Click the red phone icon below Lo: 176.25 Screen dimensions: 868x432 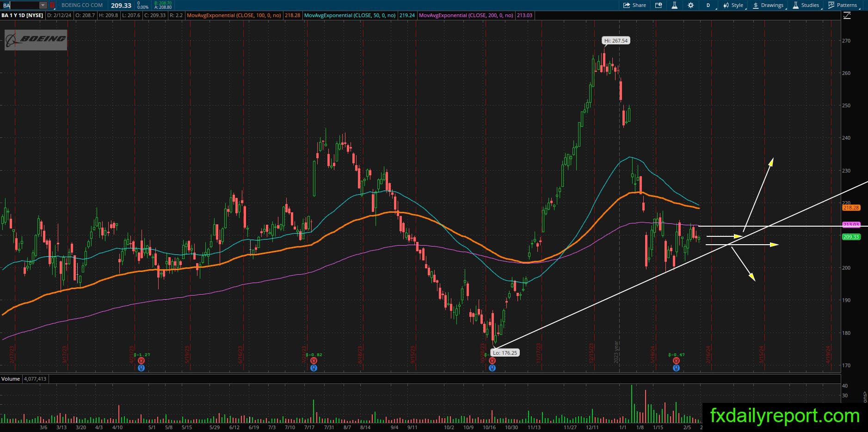point(492,361)
